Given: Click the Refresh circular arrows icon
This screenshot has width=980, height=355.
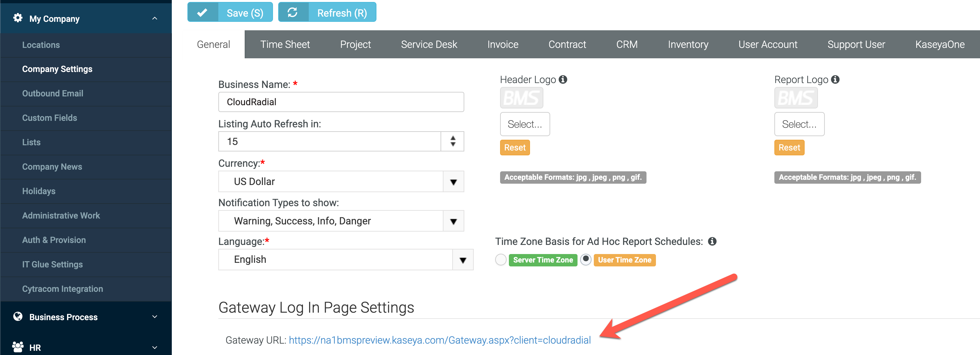Looking at the screenshot, I should tap(293, 13).
